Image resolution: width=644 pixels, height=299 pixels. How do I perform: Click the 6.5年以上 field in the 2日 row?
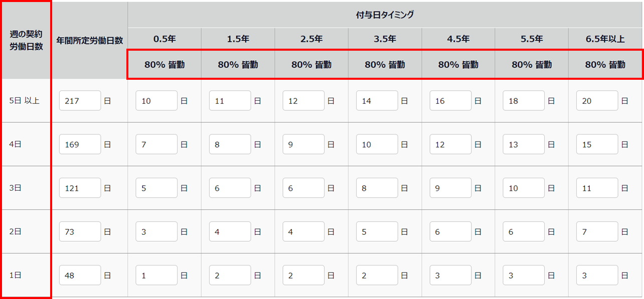(597, 232)
